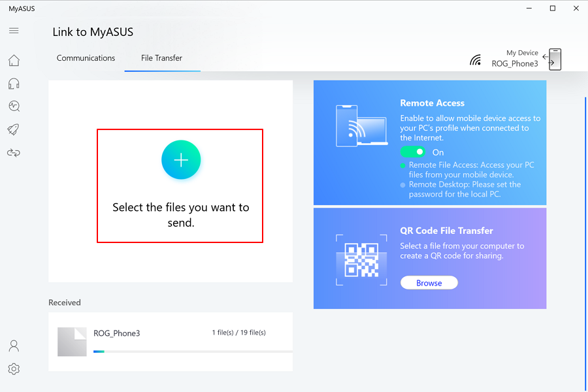
Task: Click the wireless signal connection icon
Action: click(x=476, y=60)
